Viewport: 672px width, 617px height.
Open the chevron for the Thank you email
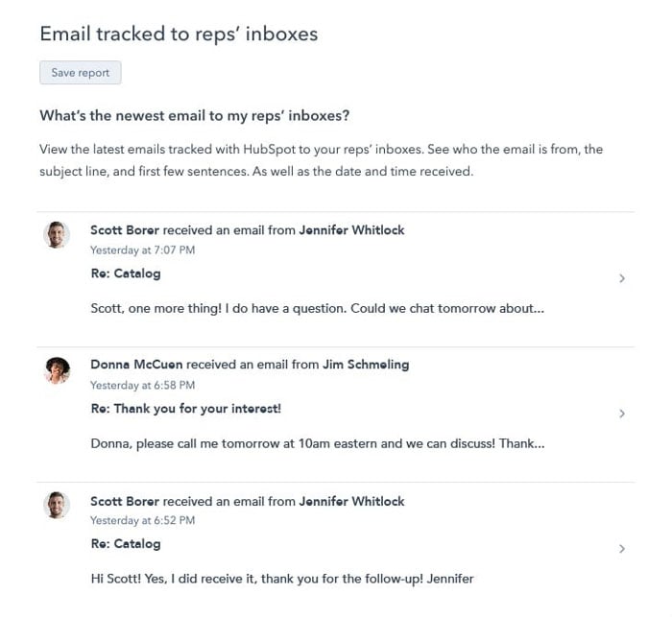pos(622,414)
